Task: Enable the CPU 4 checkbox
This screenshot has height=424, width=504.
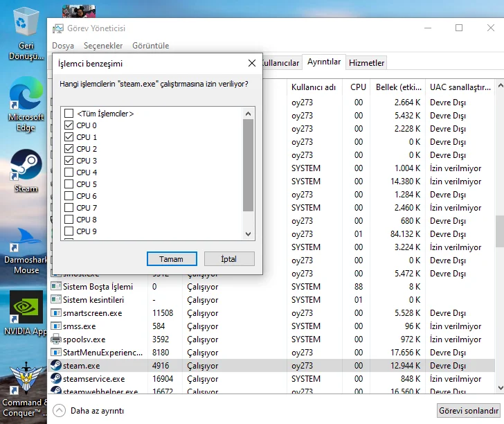Action: [69, 172]
